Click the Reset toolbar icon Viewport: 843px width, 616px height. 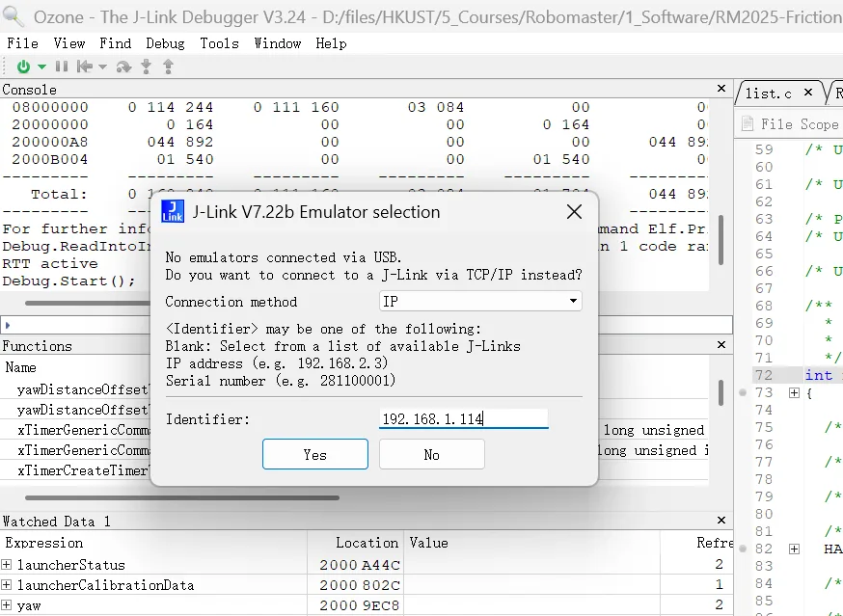[x=85, y=67]
